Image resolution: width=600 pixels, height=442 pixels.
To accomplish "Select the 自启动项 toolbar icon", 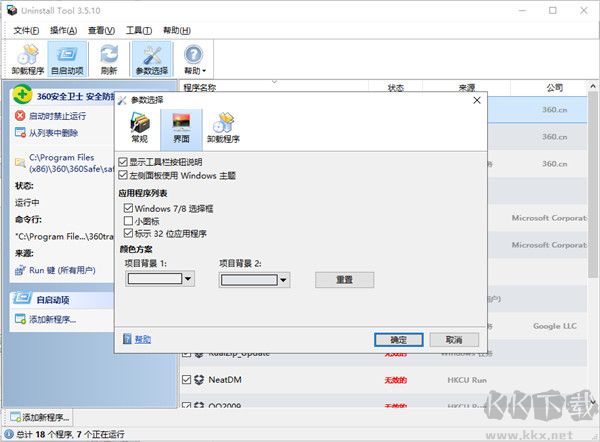I will (x=67, y=59).
